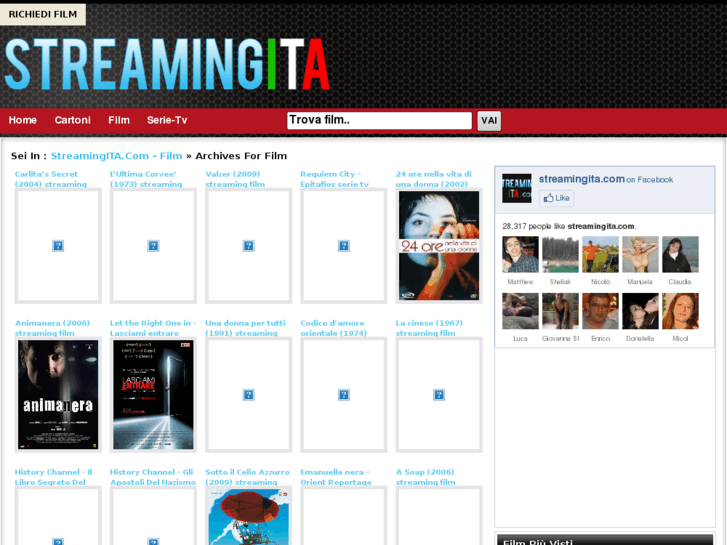Click Carlita's Secret broken image placeholder
Image resolution: width=727 pixels, height=545 pixels.
[x=58, y=246]
